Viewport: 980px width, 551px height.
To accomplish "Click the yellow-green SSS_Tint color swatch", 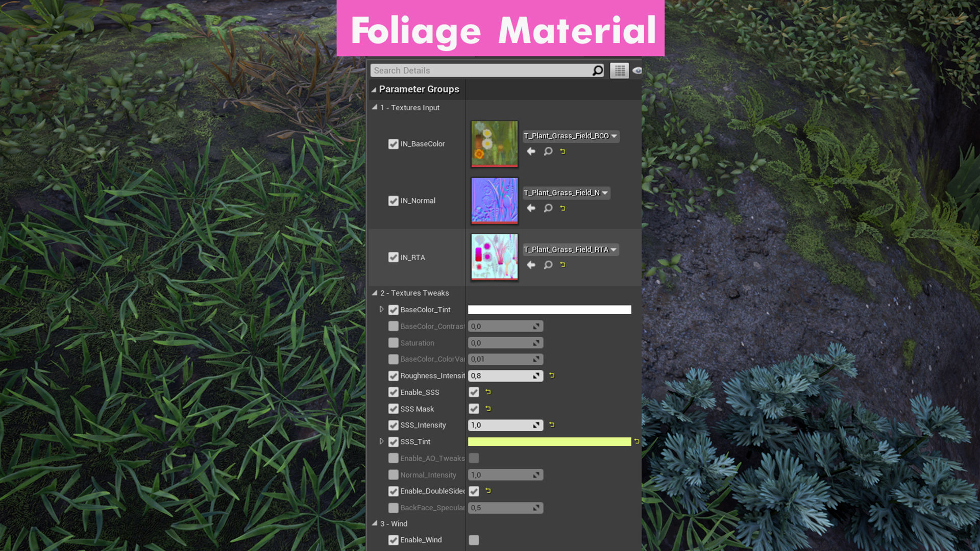I will click(x=549, y=442).
